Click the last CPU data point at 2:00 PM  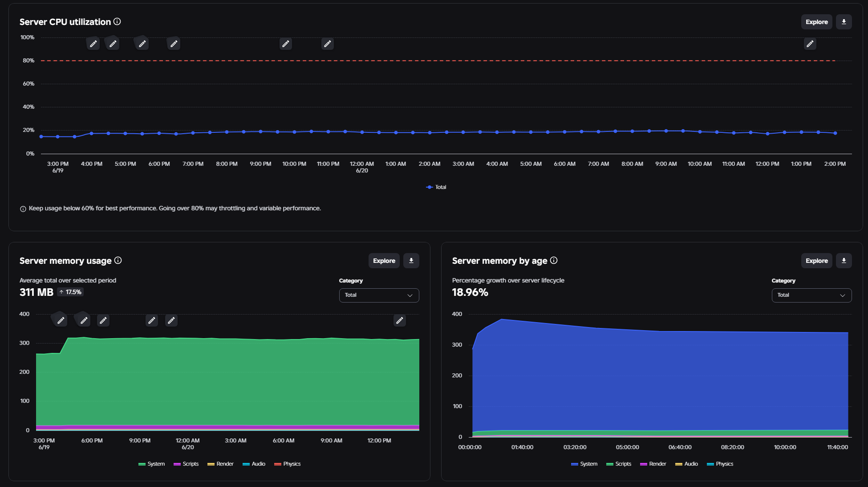click(835, 133)
